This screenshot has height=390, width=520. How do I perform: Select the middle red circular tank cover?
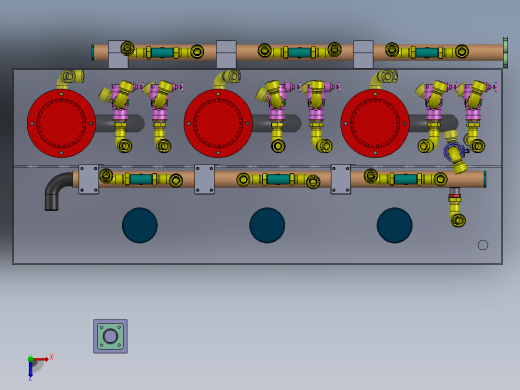(218, 123)
